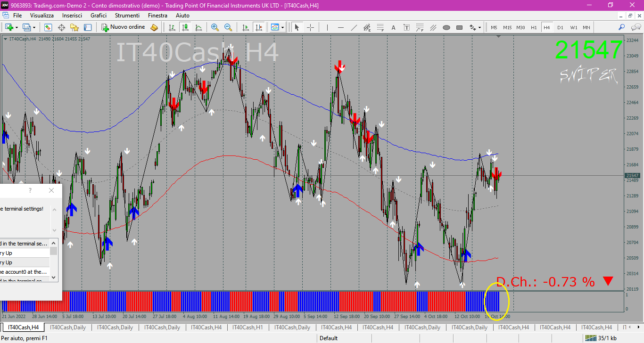
Task: Switch timeframe to M30
Action: click(520, 27)
